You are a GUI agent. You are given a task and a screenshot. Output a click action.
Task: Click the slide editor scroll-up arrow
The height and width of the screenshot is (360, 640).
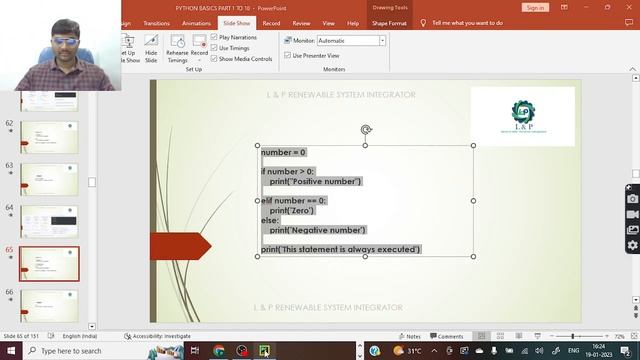pos(636,78)
